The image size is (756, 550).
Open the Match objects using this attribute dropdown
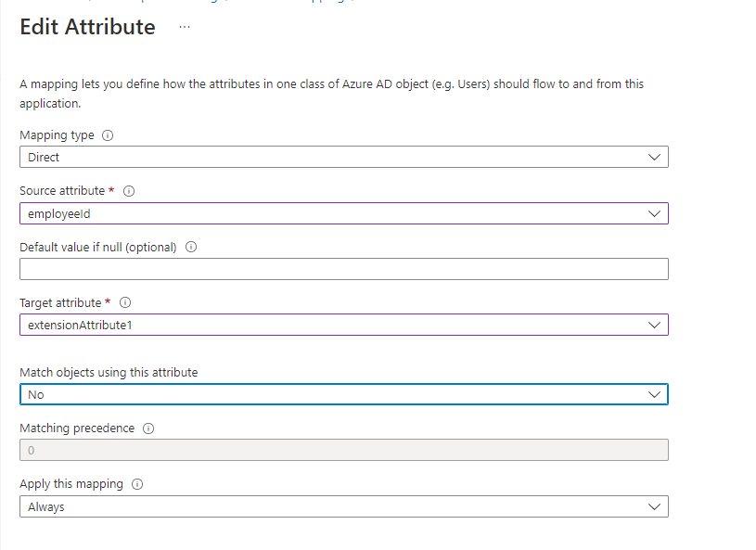click(343, 394)
